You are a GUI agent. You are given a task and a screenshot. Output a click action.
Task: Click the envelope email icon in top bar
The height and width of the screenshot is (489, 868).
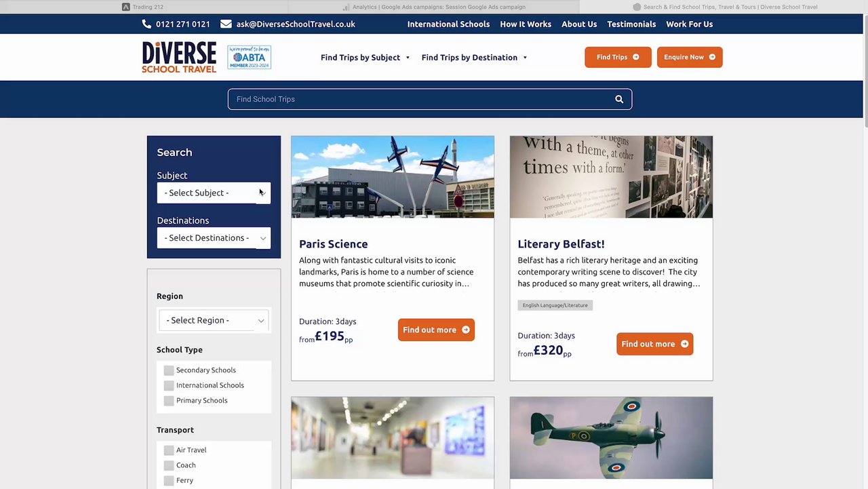(226, 24)
